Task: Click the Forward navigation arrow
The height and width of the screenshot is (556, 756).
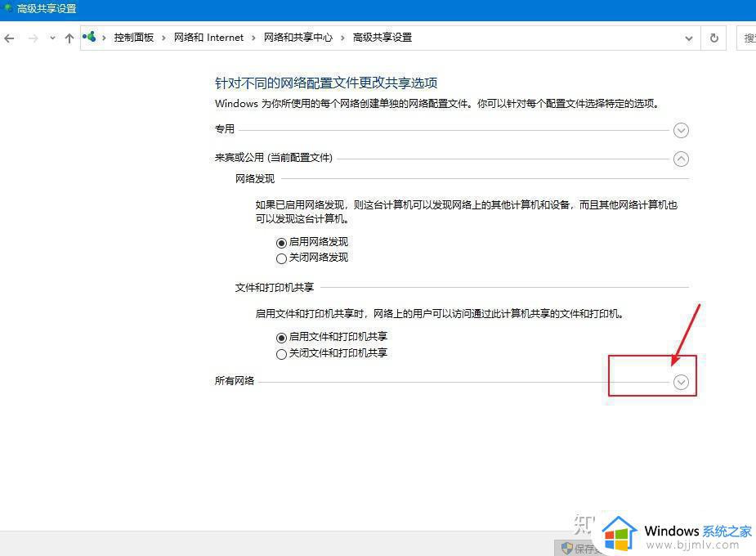Action: click(33, 38)
